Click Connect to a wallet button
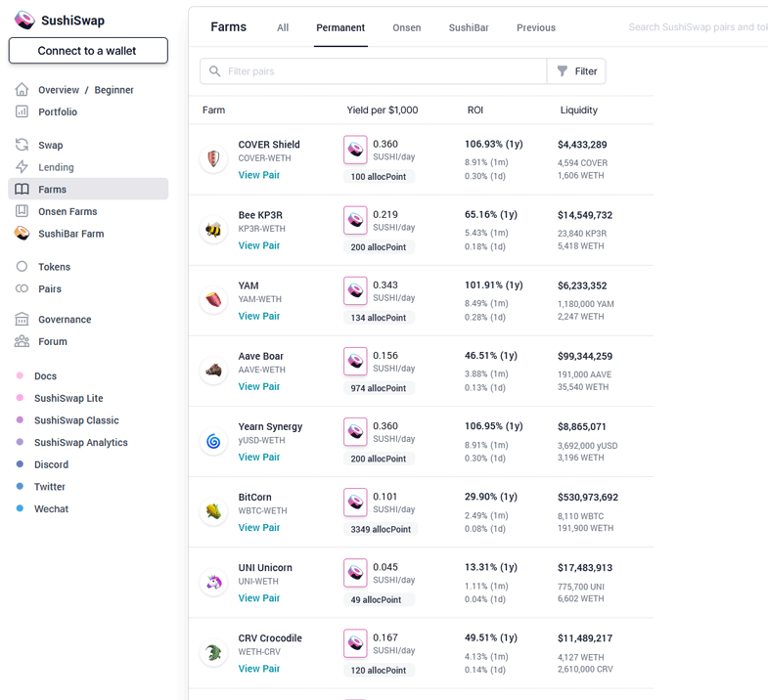This screenshot has width=768, height=700. pyautogui.click(x=88, y=51)
